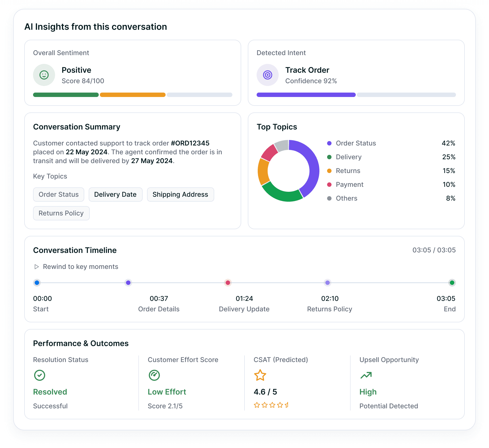
Task: Click the High upsell text
Action: (368, 392)
